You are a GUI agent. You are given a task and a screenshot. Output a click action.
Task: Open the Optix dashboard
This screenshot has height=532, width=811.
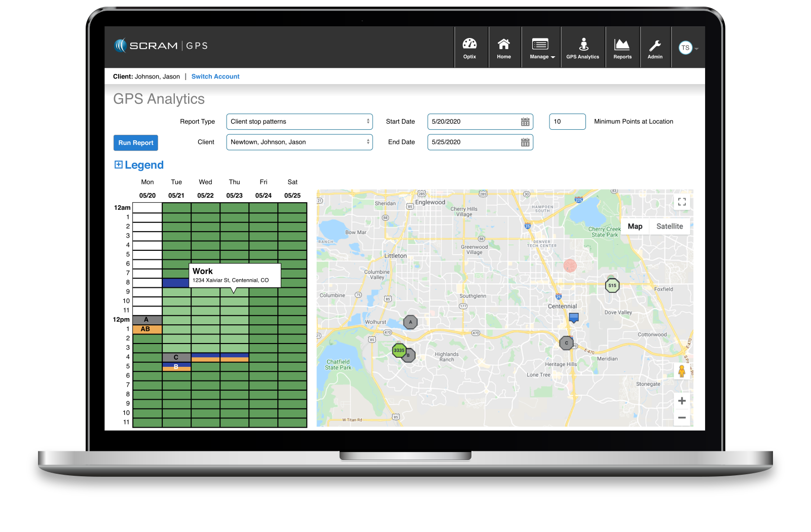click(x=470, y=47)
